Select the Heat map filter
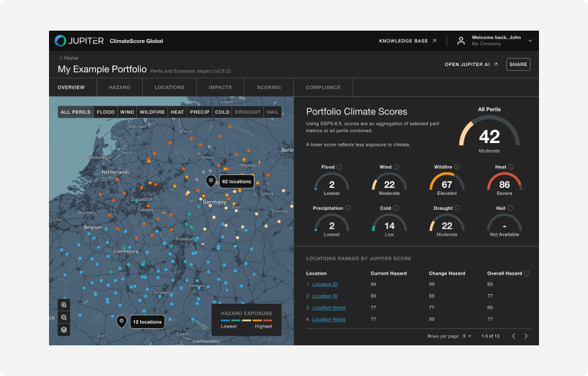 click(x=178, y=112)
